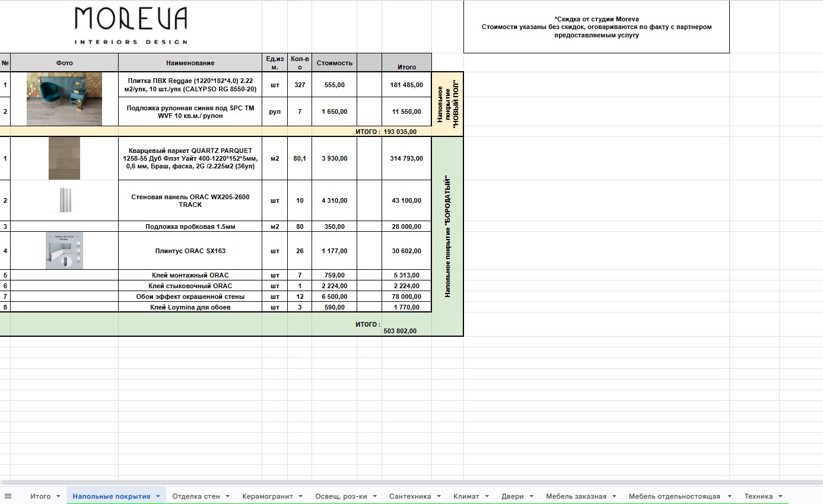
Task: Open the Климат sheet tab
Action: (466, 496)
